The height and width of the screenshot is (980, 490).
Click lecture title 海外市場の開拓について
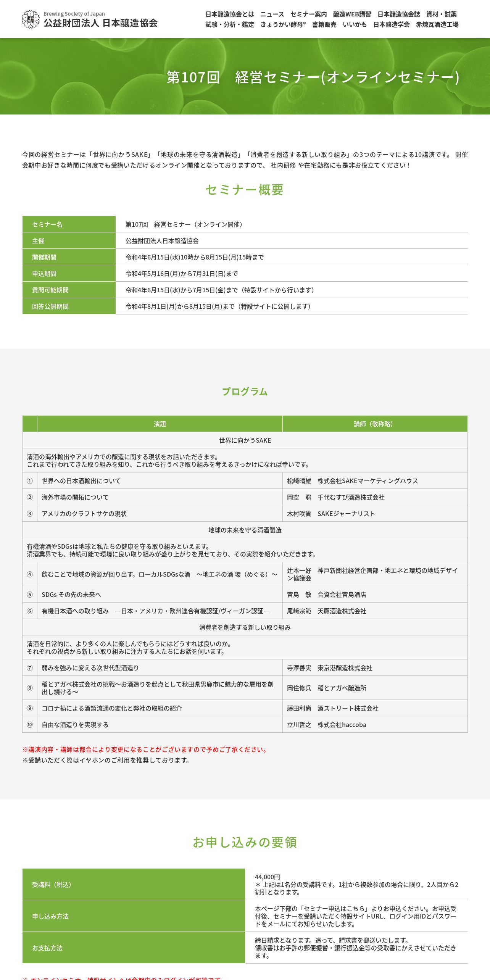pyautogui.click(x=75, y=497)
